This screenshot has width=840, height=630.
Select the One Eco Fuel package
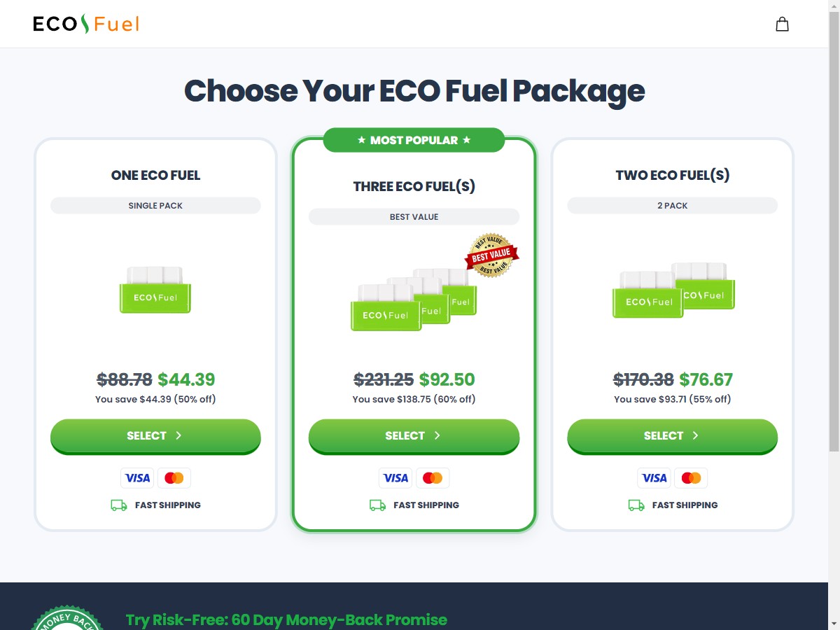click(155, 436)
